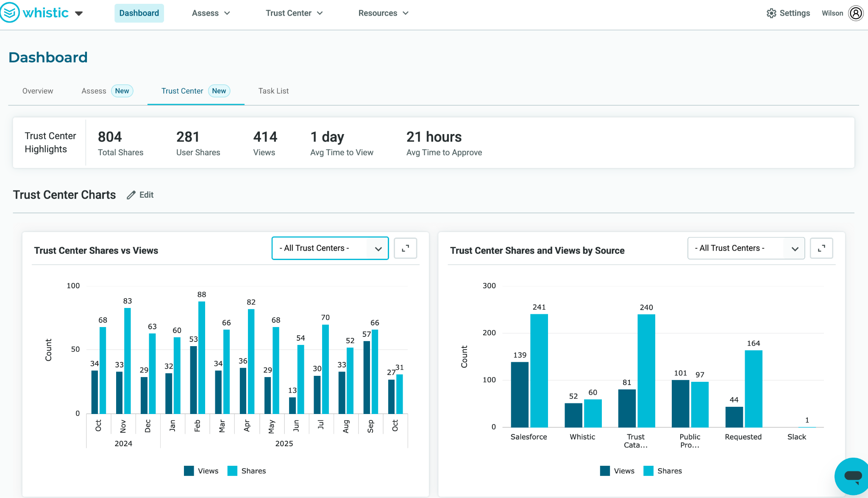This screenshot has height=498, width=868.
Task: Open the Assess menu in the top navigation
Action: [211, 13]
